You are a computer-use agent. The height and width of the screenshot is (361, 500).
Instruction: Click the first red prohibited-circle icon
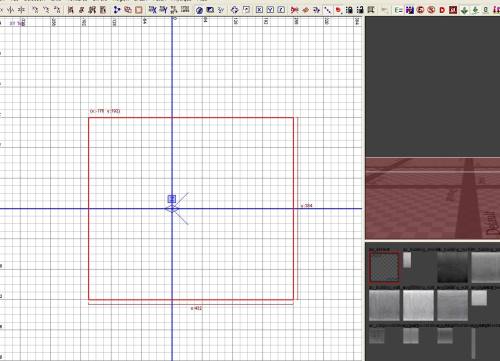pyautogui.click(x=420, y=10)
